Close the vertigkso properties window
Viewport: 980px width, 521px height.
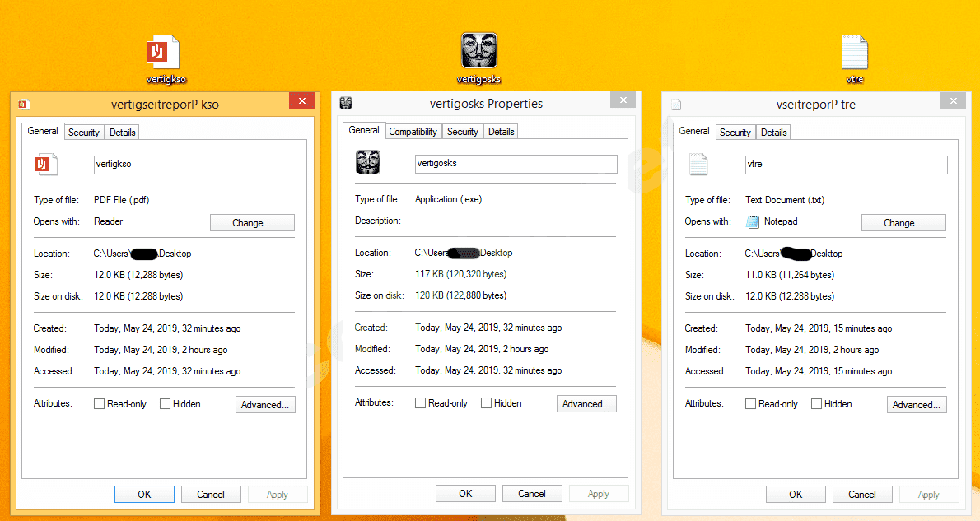pyautogui.click(x=302, y=100)
